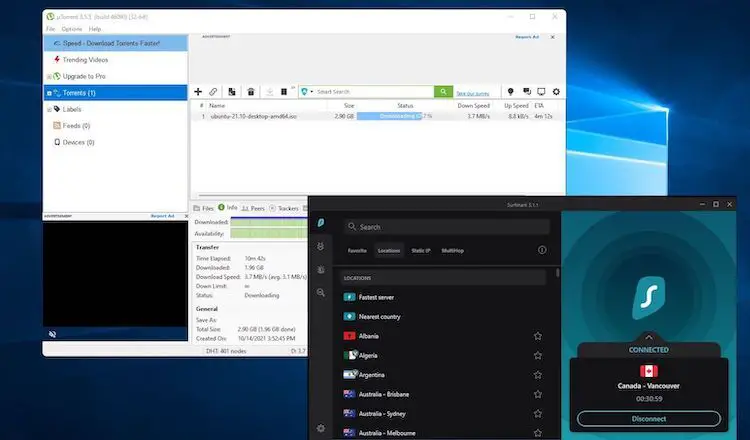Toggle favorite star for Algeria
The height and width of the screenshot is (440, 750).
click(538, 355)
